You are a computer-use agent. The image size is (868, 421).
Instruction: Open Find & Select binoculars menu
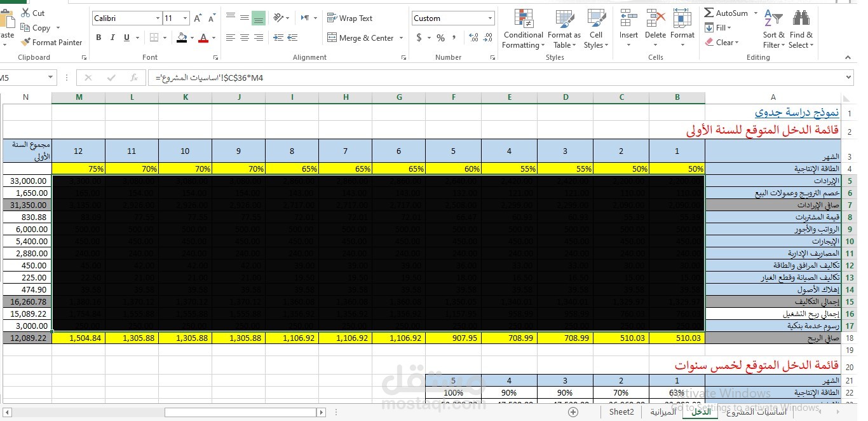(801, 29)
